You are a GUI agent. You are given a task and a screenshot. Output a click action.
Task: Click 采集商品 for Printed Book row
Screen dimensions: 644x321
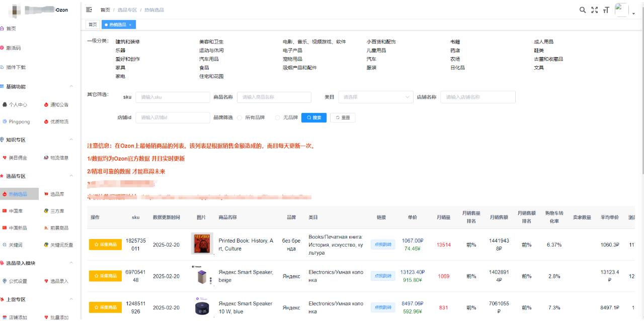(105, 245)
